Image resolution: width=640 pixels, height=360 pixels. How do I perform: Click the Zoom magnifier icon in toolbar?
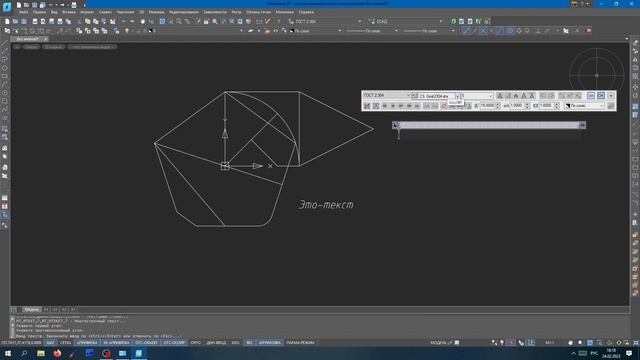pyautogui.click(x=215, y=21)
